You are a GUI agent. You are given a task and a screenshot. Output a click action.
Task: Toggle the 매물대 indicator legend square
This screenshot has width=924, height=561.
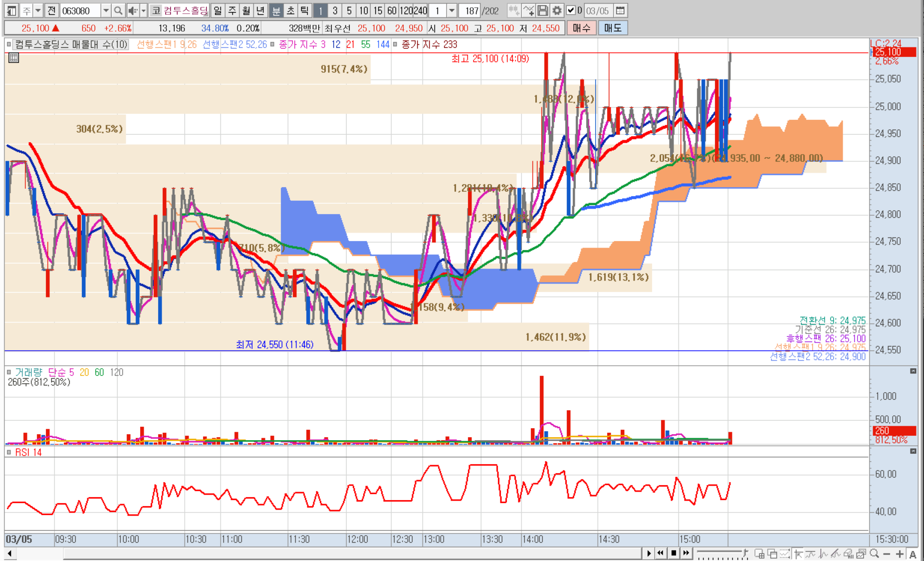pyautogui.click(x=9, y=44)
